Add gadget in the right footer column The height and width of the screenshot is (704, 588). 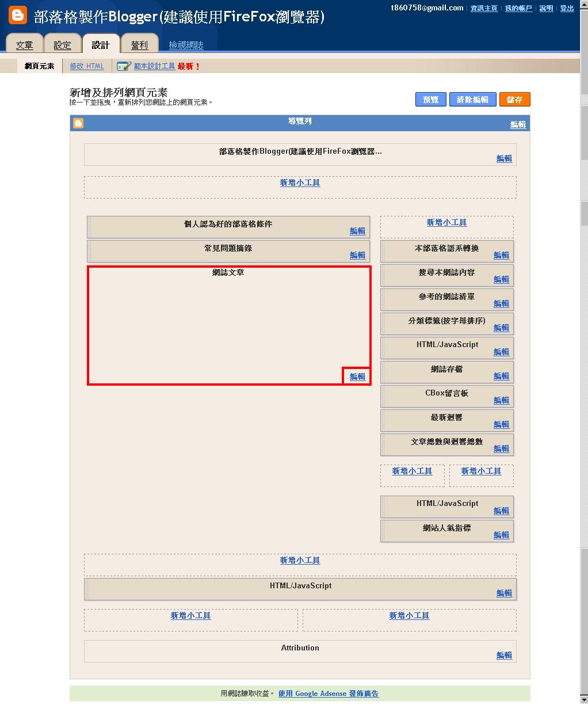click(409, 615)
